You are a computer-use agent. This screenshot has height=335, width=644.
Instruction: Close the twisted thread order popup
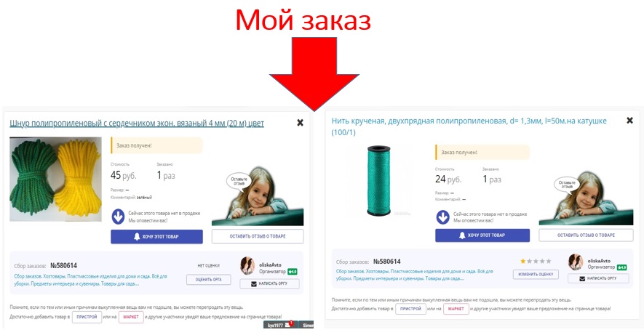(629, 120)
